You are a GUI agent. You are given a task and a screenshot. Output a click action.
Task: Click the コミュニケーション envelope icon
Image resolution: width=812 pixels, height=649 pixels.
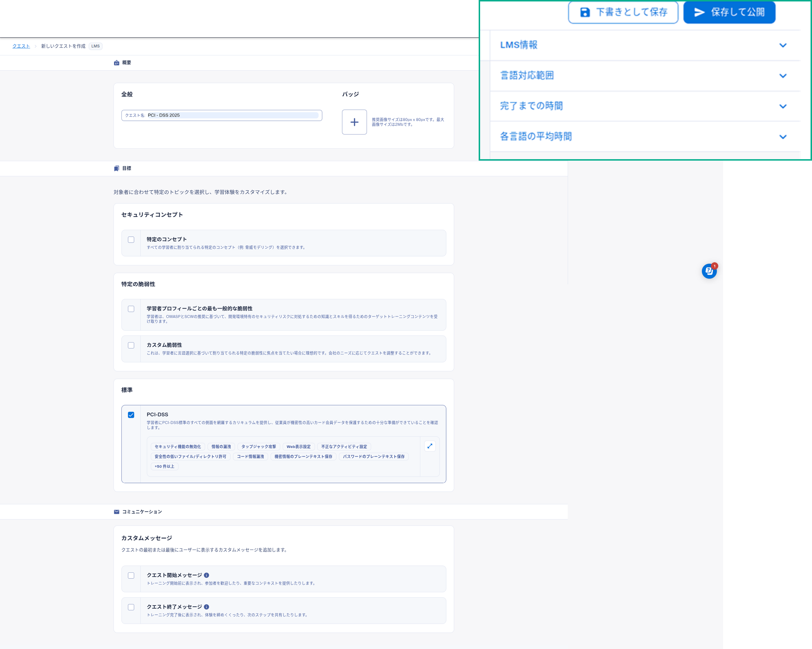pyautogui.click(x=117, y=512)
